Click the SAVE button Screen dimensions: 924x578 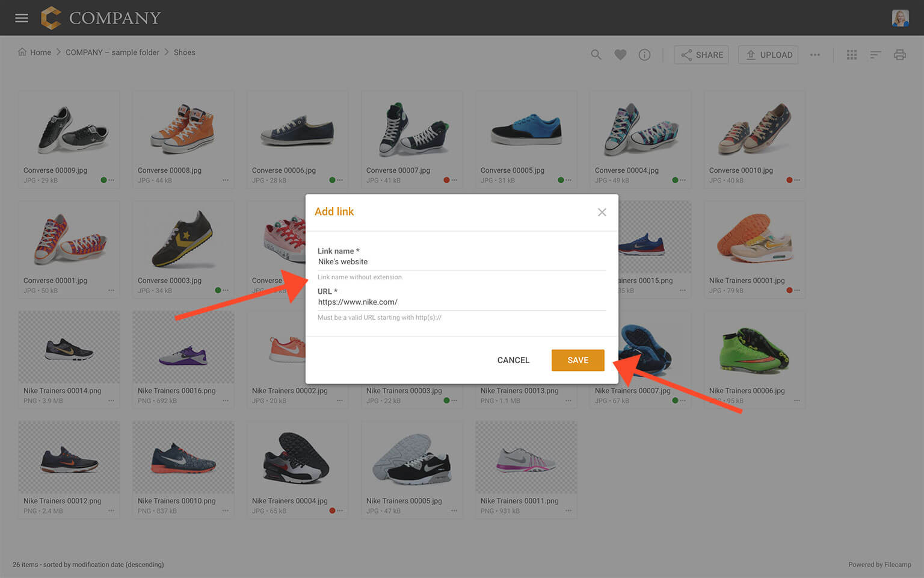tap(577, 360)
